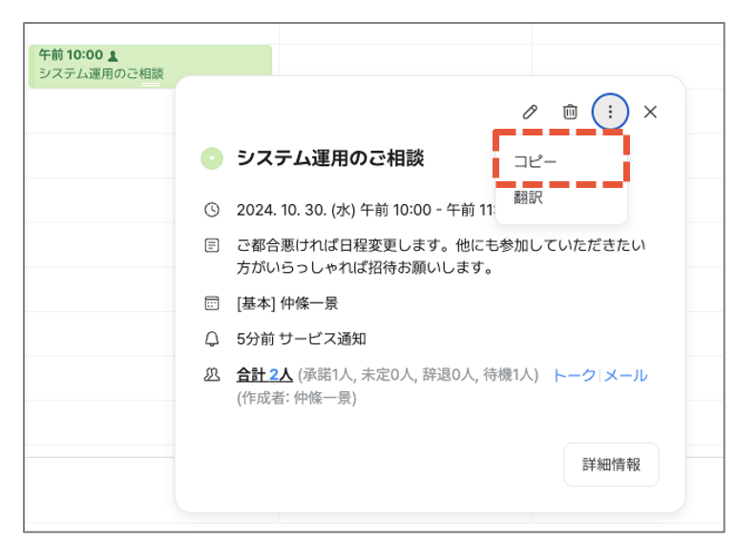The height and width of the screenshot is (559, 756).
Task: Click the event title システム運用のご相談 in popup
Action: 330,158
